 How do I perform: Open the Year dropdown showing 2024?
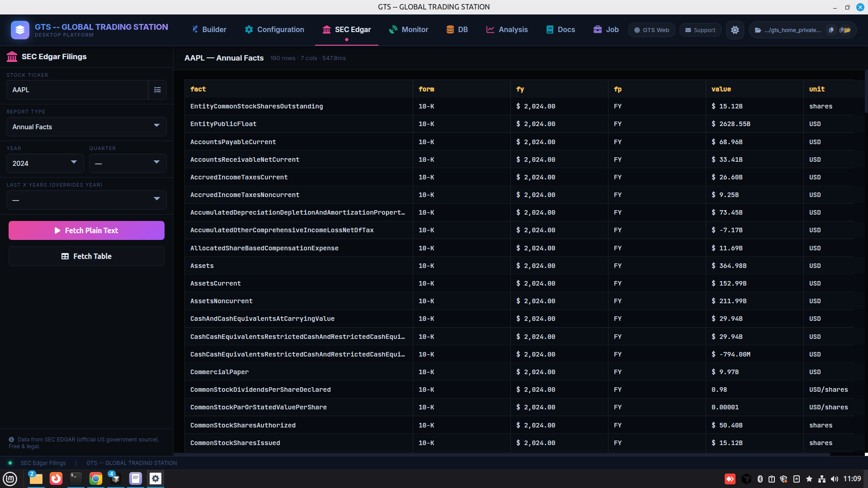coord(45,164)
